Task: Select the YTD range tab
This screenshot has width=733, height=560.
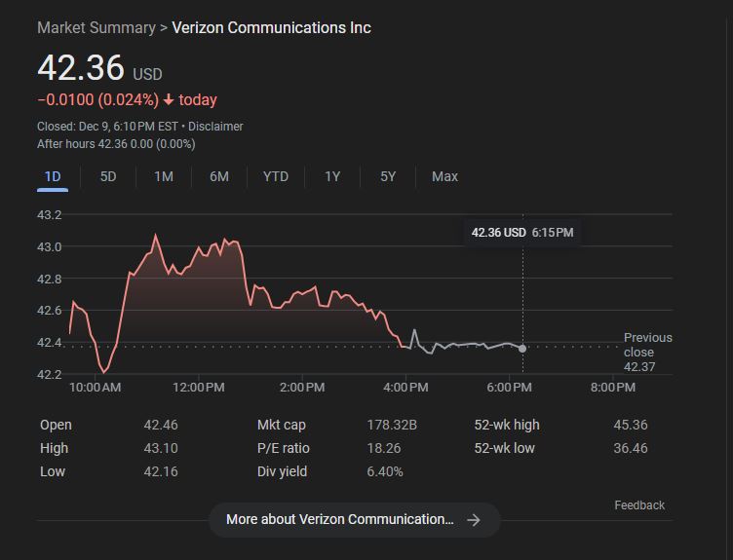Action: click(x=276, y=177)
